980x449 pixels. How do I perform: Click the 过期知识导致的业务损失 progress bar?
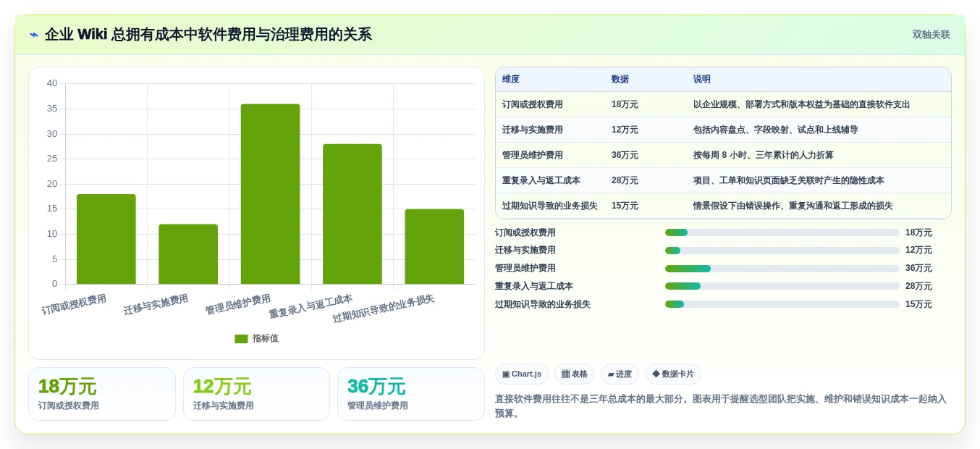point(782,304)
